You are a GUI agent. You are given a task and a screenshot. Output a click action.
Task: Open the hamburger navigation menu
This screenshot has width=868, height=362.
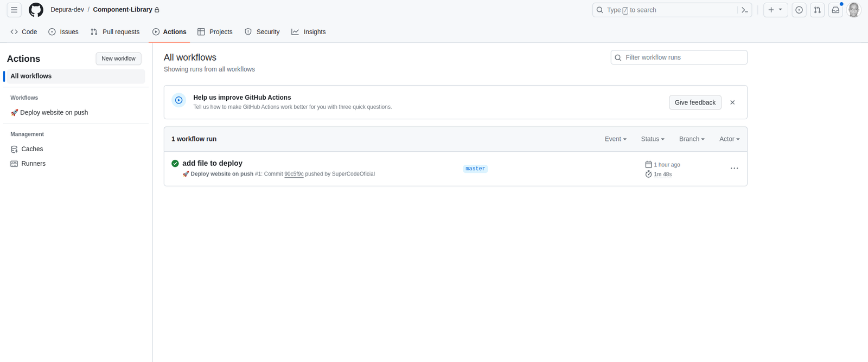pos(14,10)
